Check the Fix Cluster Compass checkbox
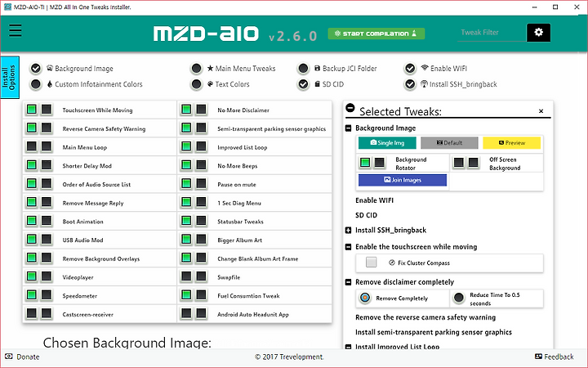588x368 pixels. tap(372, 263)
